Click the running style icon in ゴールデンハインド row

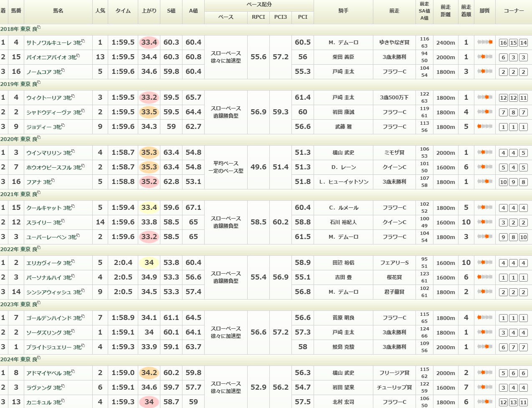click(x=484, y=317)
